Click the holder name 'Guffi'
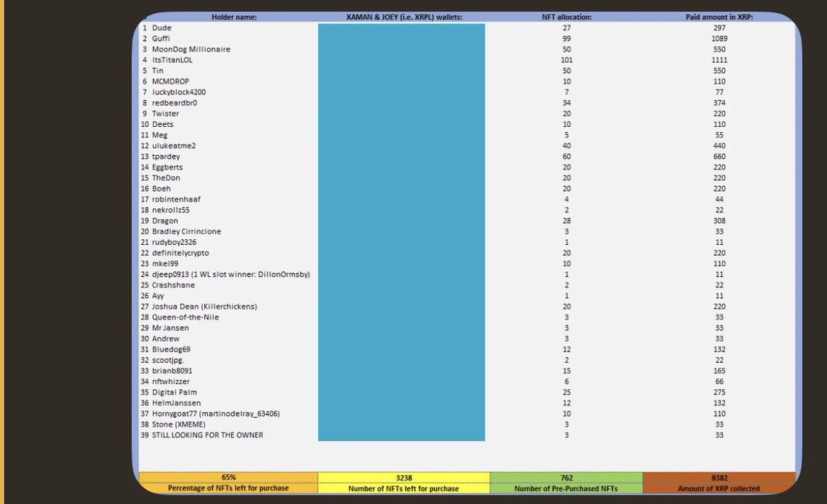 [x=161, y=39]
